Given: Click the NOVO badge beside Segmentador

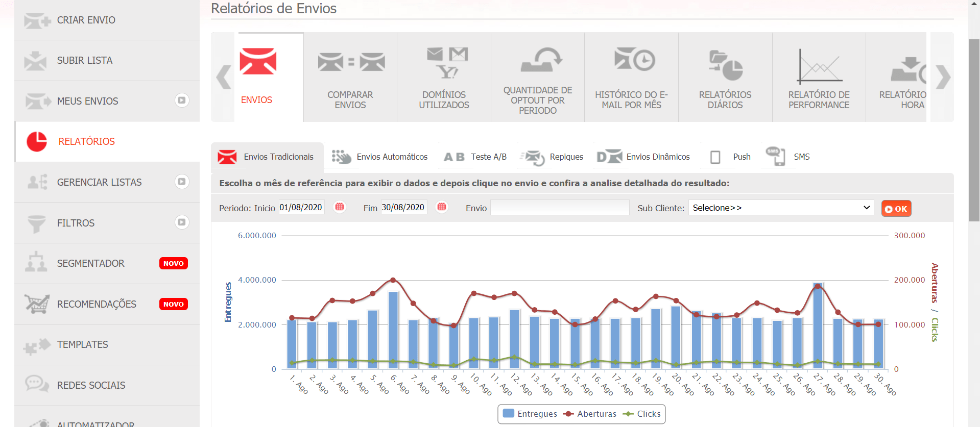Looking at the screenshot, I should [x=174, y=263].
